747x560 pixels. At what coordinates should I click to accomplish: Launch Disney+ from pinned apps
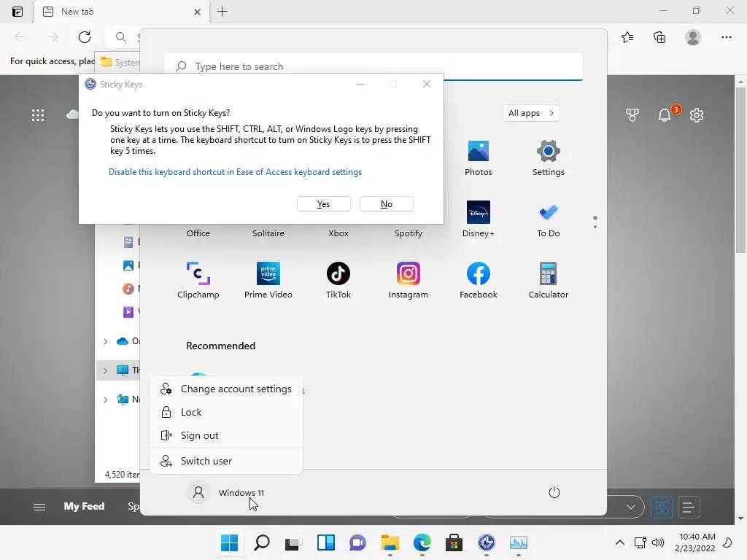(x=478, y=219)
